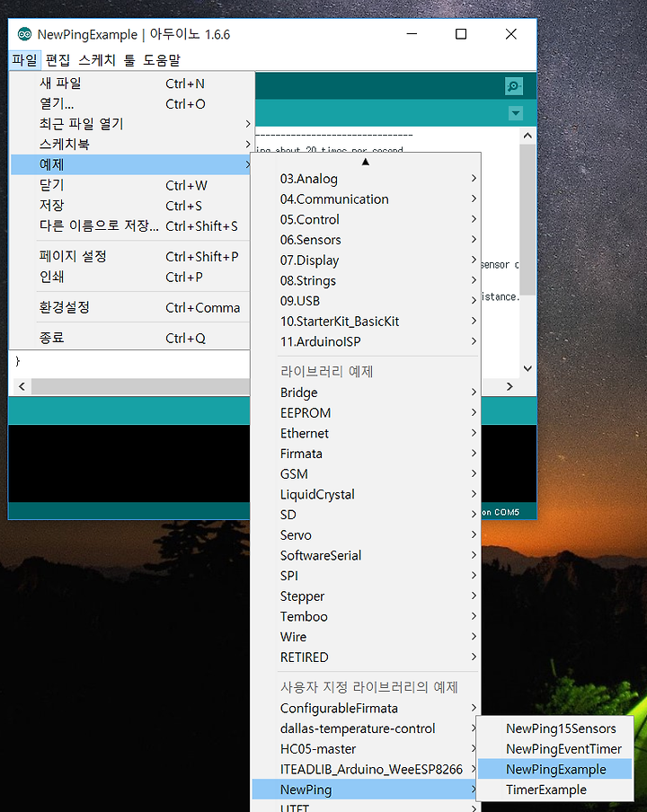Open Stepper library examples
The height and width of the screenshot is (812, 647).
(x=366, y=596)
